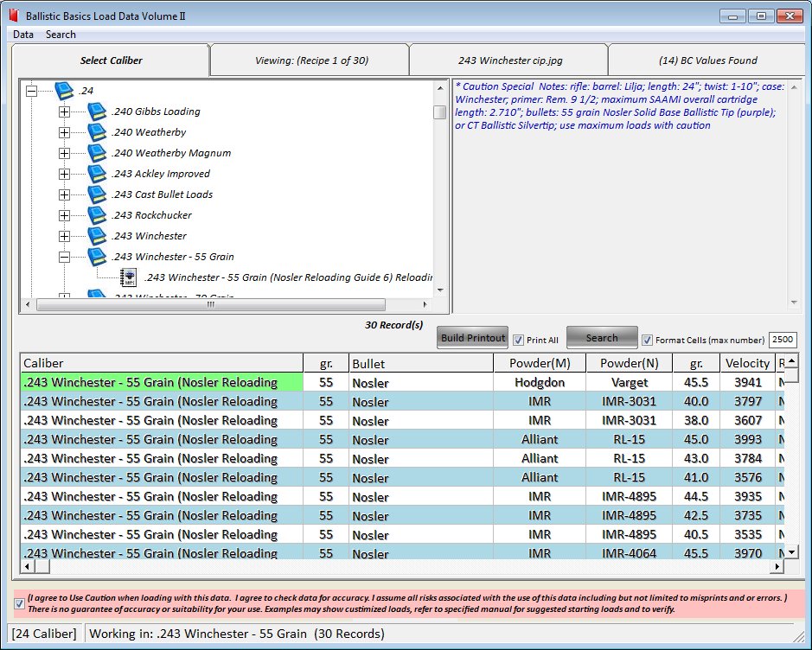Image resolution: width=812 pixels, height=650 pixels.
Task: Expand the .243 Winchester tree node
Action: tap(64, 236)
